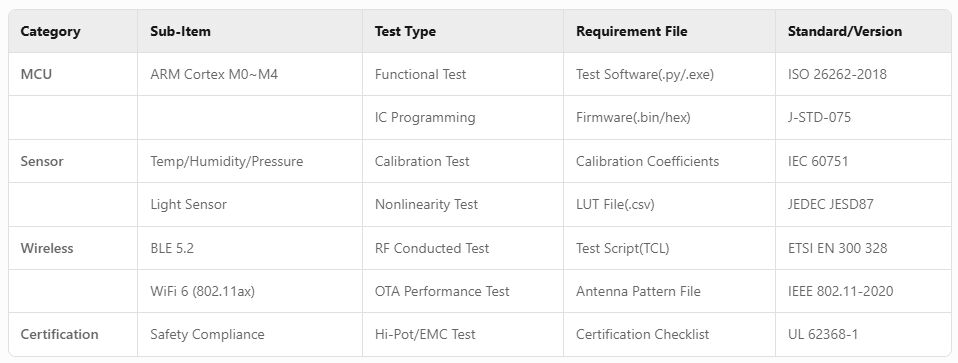This screenshot has height=363, width=958.
Task: Click the Light Sensor cell
Action: [250, 205]
